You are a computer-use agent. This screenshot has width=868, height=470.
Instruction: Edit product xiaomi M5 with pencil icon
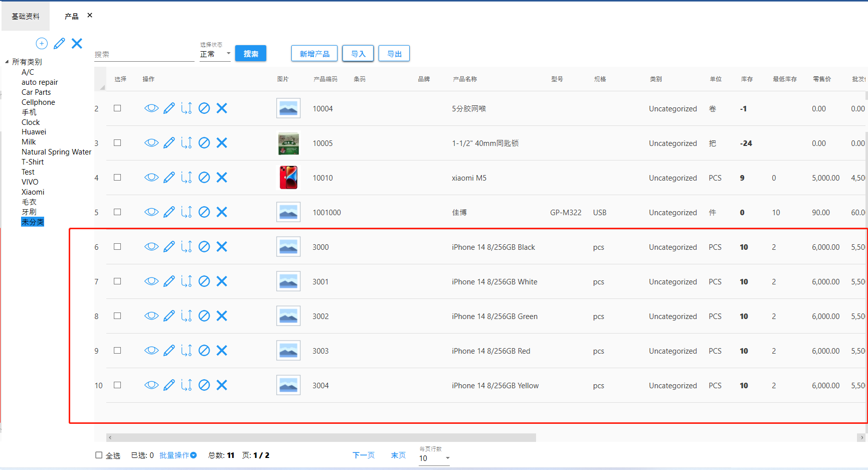169,178
